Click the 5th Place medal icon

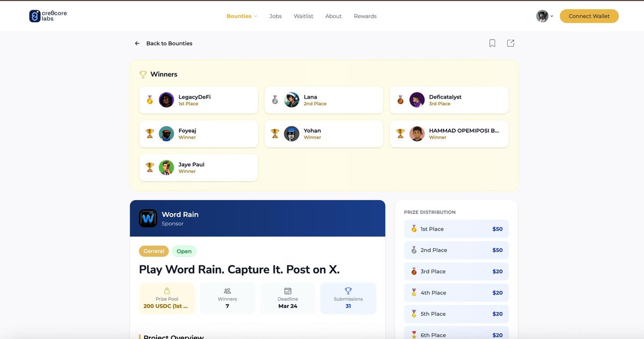tap(414, 314)
